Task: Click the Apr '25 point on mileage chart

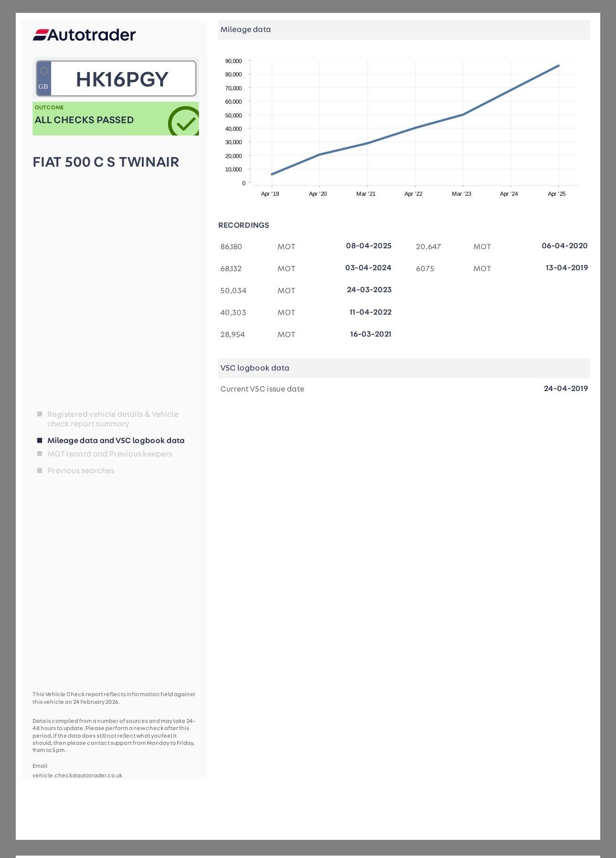Action: 558,66
